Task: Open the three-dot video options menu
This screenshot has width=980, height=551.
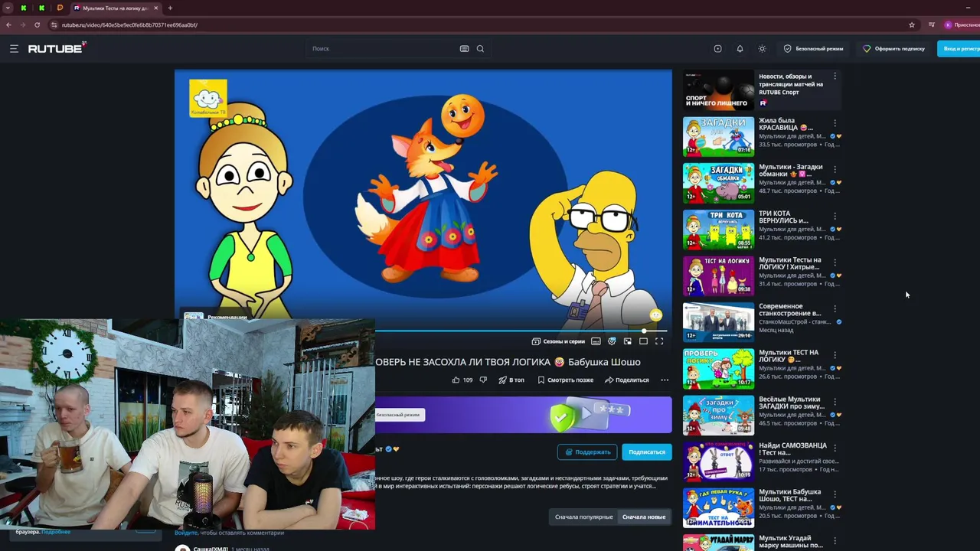Action: point(665,380)
